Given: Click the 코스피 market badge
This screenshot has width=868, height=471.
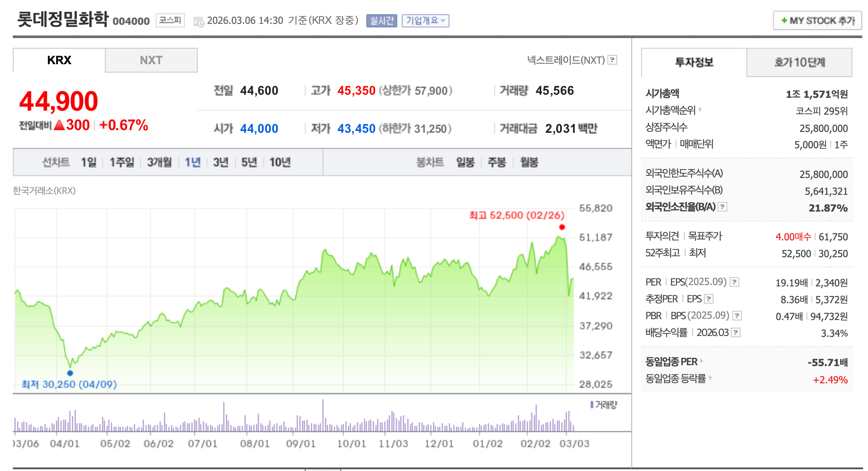Looking at the screenshot, I should 170,20.
